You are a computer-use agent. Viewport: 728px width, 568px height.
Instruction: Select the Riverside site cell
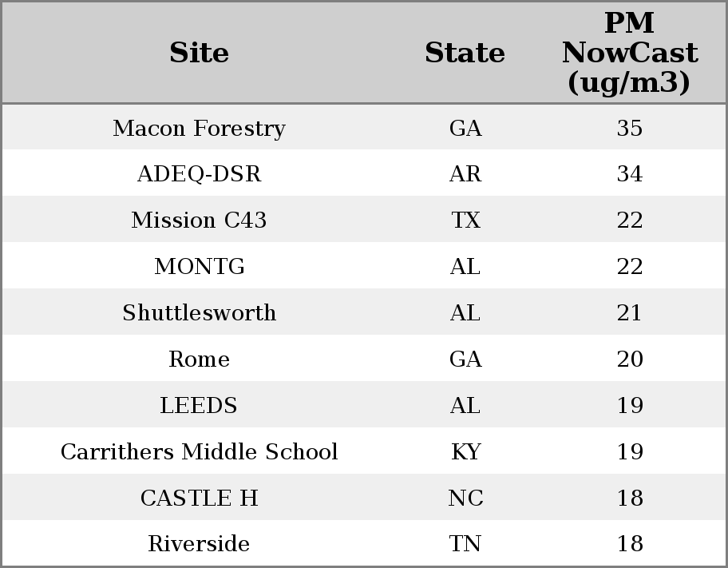pyautogui.click(x=199, y=543)
